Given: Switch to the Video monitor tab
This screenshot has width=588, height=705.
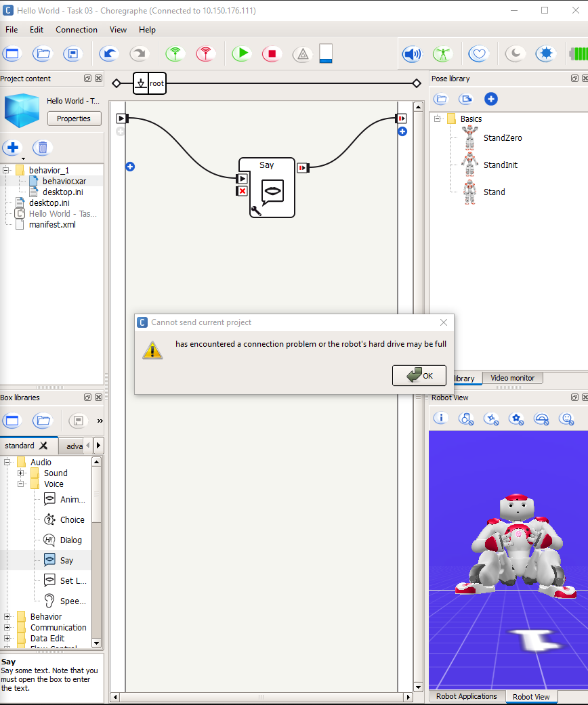Looking at the screenshot, I should coord(512,378).
